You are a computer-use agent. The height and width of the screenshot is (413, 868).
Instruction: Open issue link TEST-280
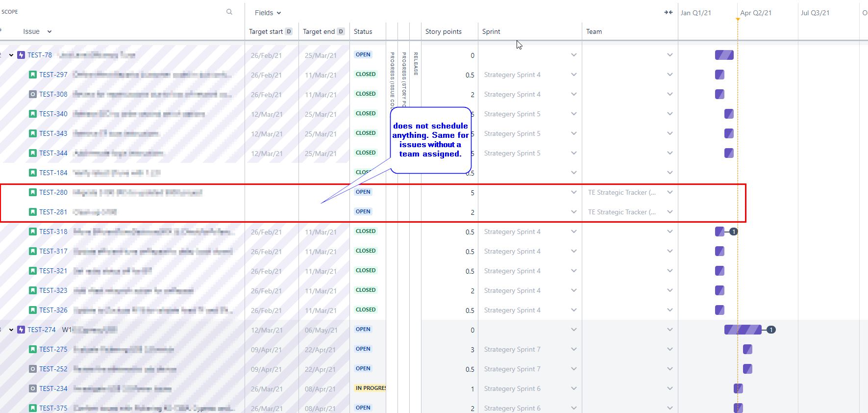coord(53,192)
